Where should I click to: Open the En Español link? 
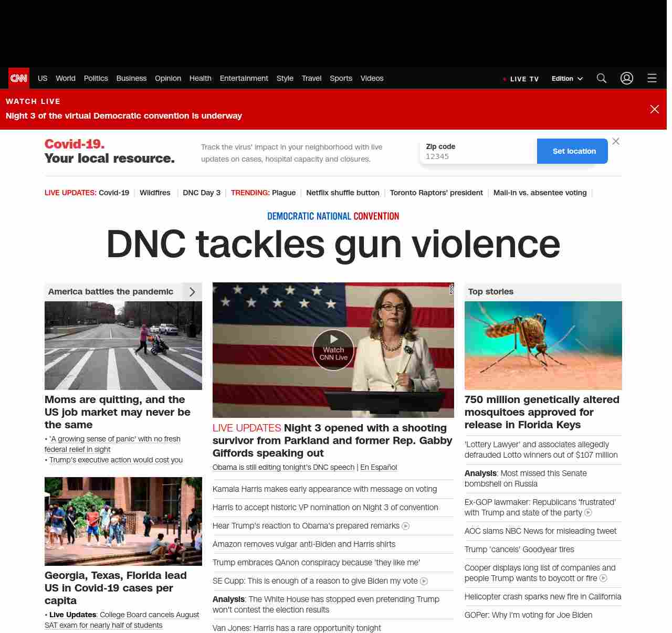(379, 467)
